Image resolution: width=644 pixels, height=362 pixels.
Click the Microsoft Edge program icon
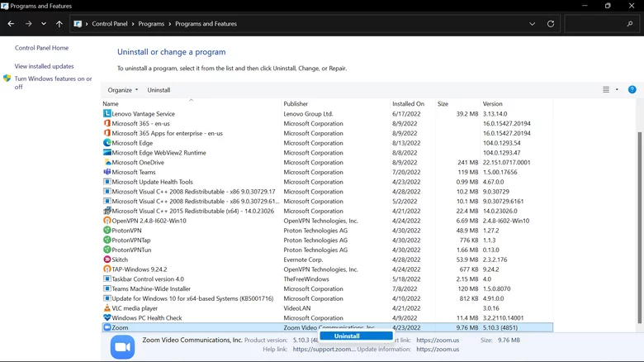[107, 143]
